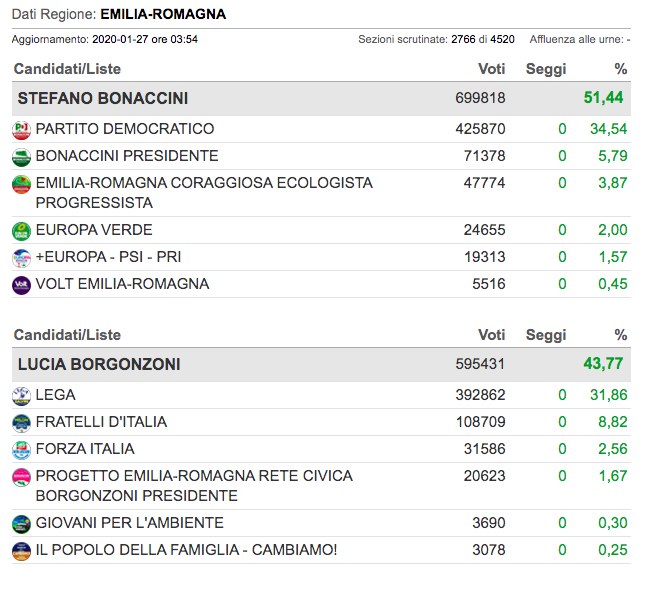The width and height of the screenshot is (646, 589).
Task: Click the Emilia-Romagna Coraggiosa votes 47774
Action: click(484, 183)
